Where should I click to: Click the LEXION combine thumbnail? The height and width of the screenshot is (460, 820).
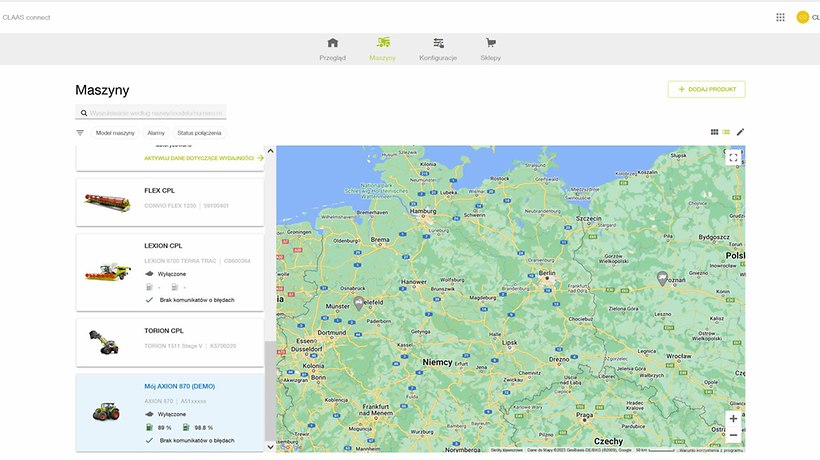pyautogui.click(x=108, y=272)
